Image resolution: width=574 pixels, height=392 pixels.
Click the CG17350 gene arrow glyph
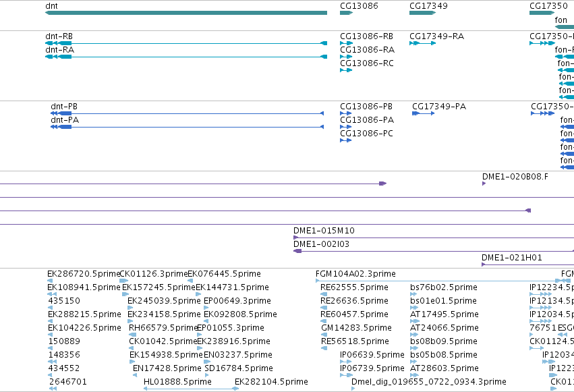(542, 13)
